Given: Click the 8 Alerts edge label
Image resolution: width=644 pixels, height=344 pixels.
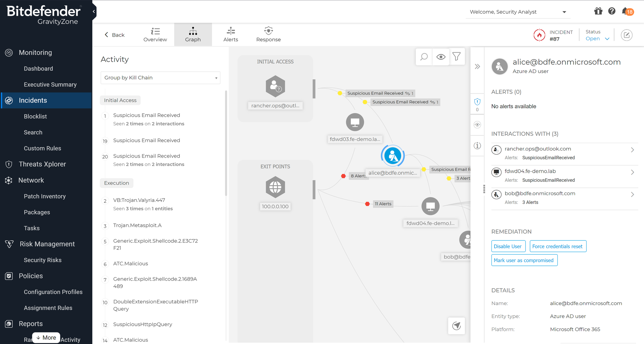Looking at the screenshot, I should click(358, 176).
